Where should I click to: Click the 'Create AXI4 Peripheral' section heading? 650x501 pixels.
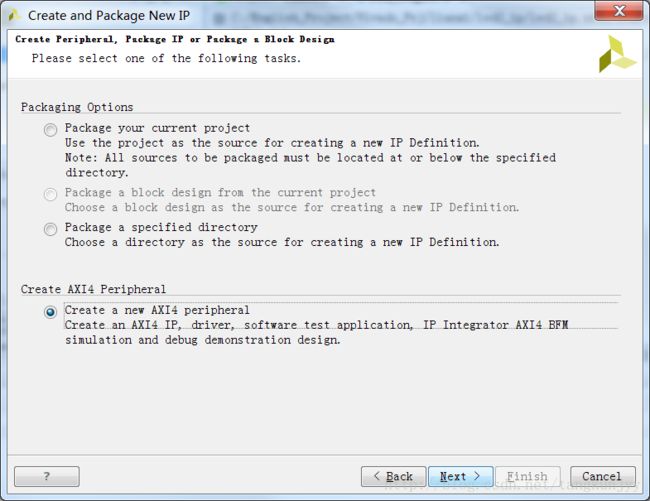tap(93, 289)
